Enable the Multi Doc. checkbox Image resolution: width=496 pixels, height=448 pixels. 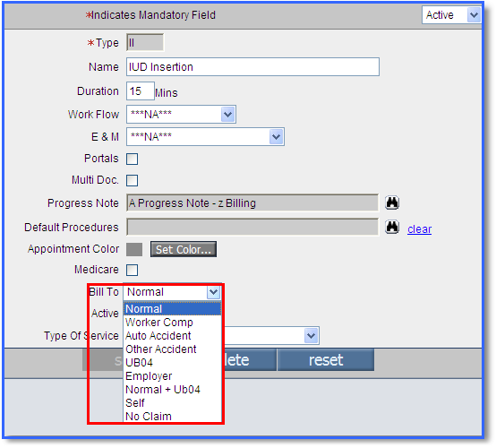pos(132,180)
